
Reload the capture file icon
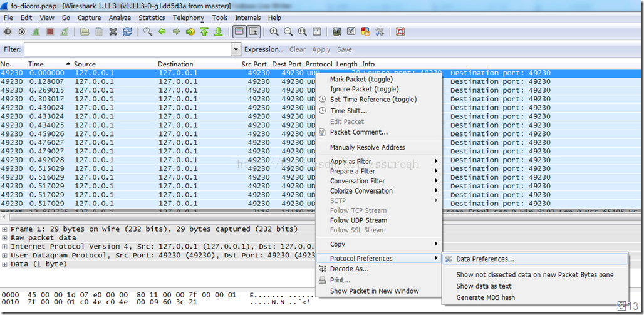(x=127, y=31)
